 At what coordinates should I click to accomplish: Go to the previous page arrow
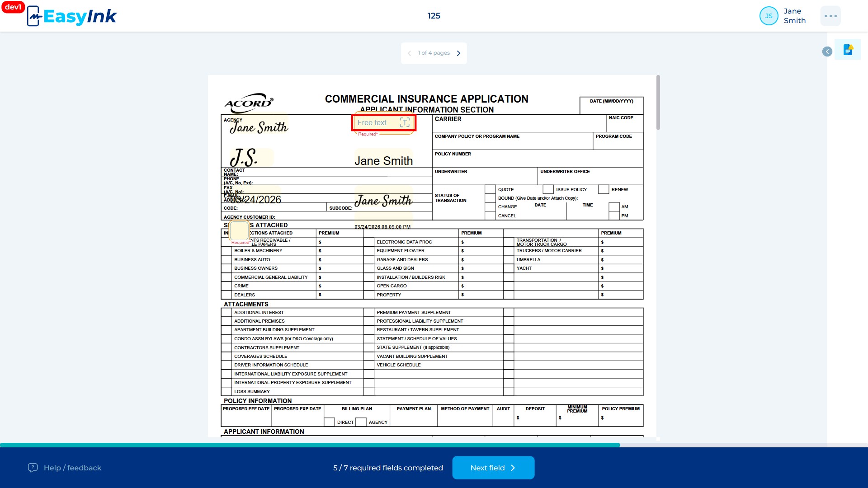click(409, 53)
